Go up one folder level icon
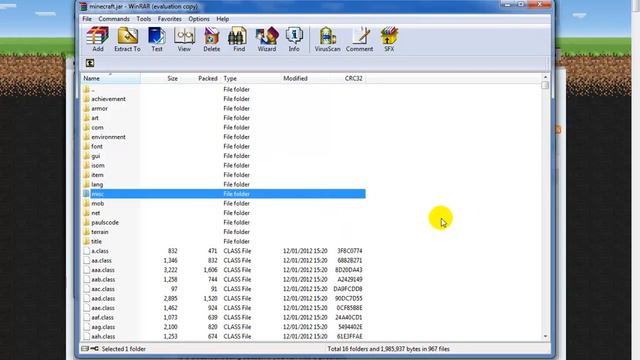Image resolution: width=640 pixels, height=360 pixels. [x=90, y=63]
